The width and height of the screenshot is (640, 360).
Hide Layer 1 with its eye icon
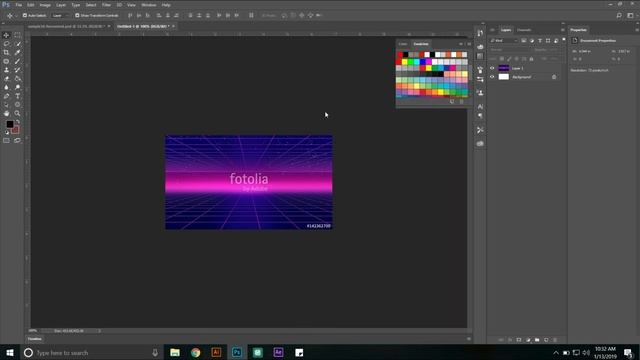492,68
